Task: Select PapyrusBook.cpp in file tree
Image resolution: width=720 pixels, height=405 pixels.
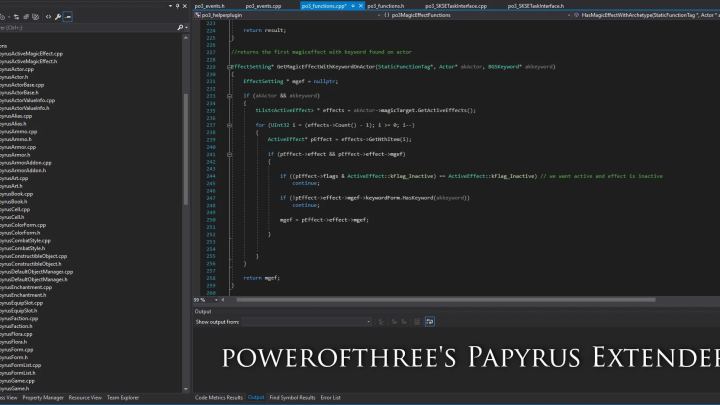Action: [17, 194]
